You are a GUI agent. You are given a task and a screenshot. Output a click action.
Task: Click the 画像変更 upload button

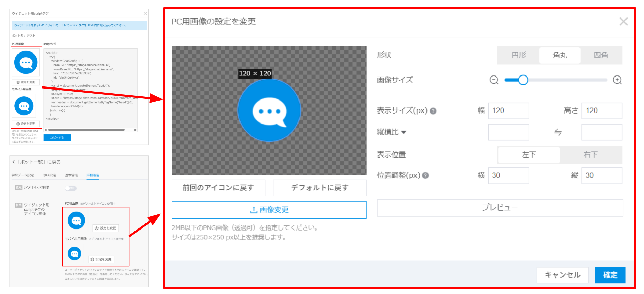coord(269,210)
